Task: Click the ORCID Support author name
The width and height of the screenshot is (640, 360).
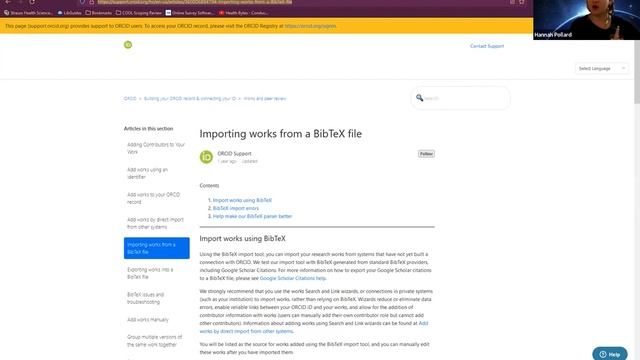Action: tap(234, 153)
